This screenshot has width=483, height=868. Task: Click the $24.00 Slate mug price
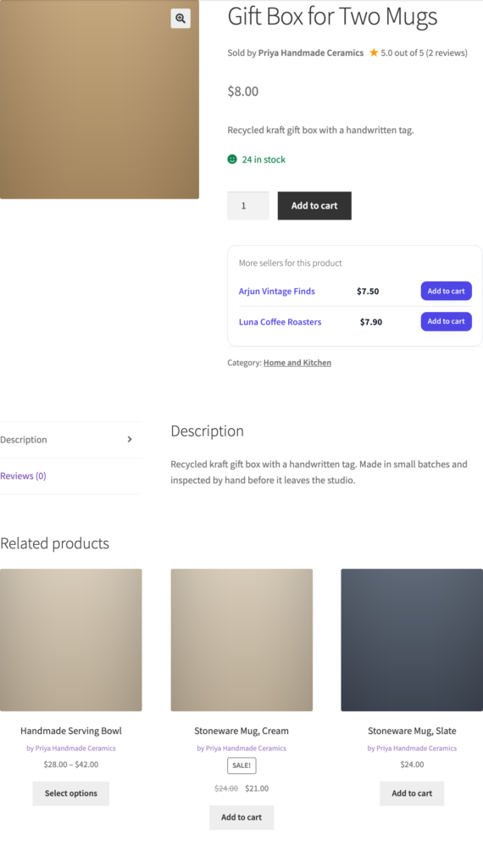pos(412,765)
